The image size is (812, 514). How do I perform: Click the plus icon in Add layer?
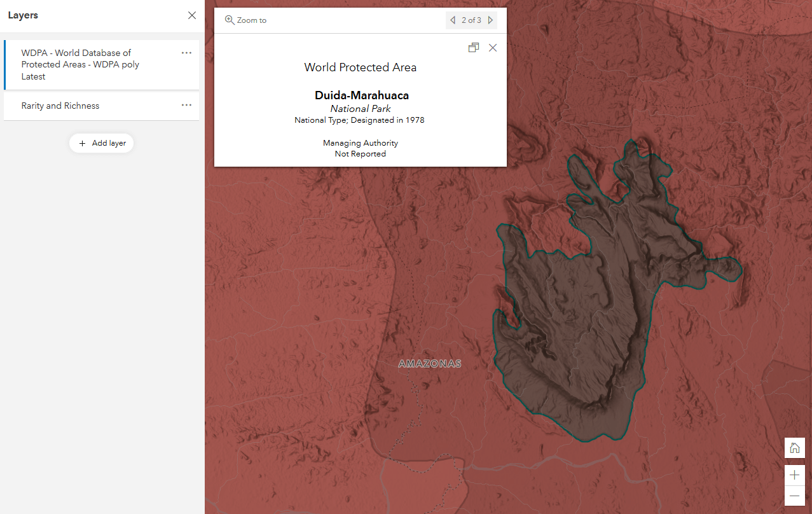(x=82, y=143)
